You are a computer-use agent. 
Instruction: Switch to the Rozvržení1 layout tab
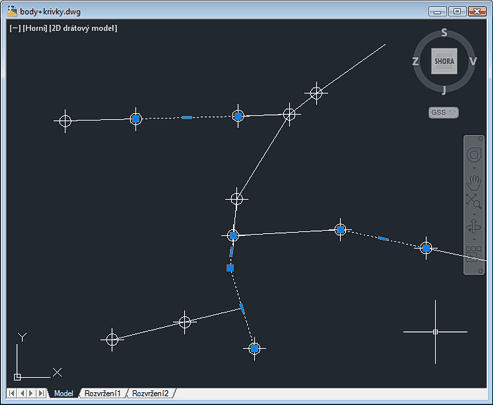pyautogui.click(x=102, y=393)
